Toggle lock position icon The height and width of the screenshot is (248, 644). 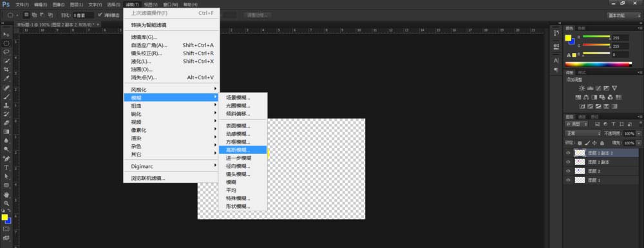[594, 143]
